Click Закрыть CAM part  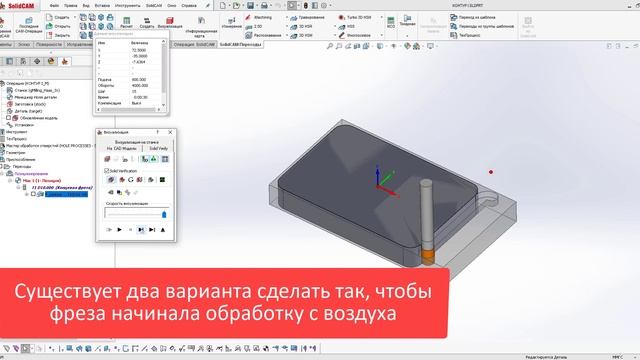point(58,35)
